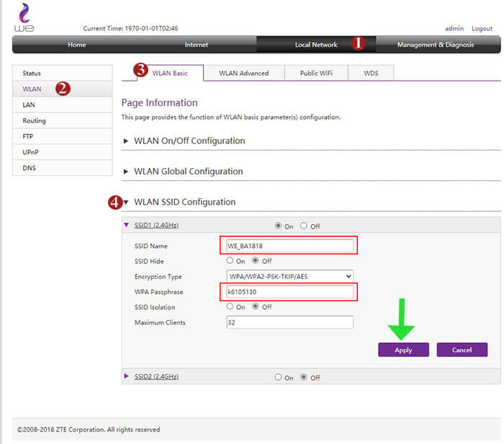Viewport: 504px width, 444px height.
Task: Click the WPA Passphrase input field
Action: coord(289,292)
